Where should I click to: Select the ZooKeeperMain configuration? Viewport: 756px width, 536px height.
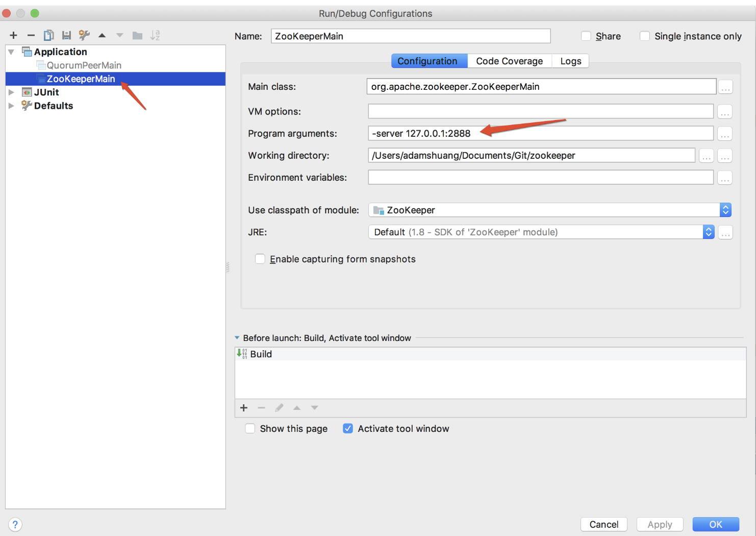(115, 79)
